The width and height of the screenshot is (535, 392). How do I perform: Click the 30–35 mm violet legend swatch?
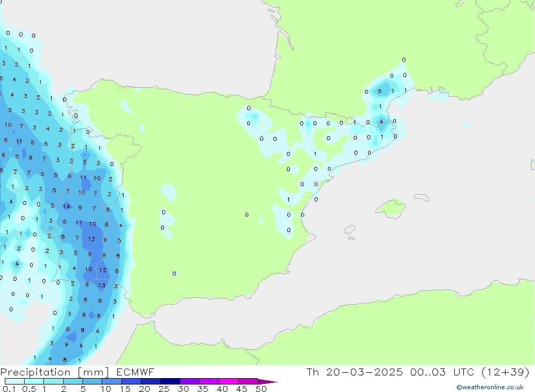[190, 381]
